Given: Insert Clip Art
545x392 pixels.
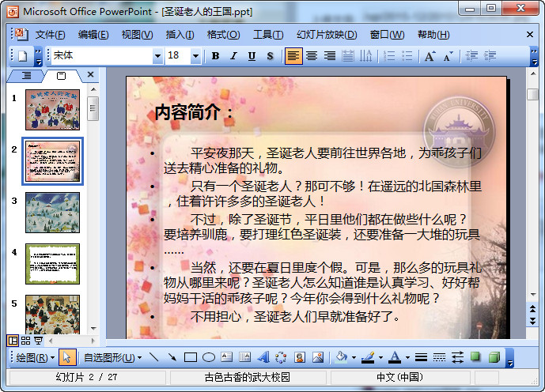Looking at the screenshot, I should coord(300,357).
